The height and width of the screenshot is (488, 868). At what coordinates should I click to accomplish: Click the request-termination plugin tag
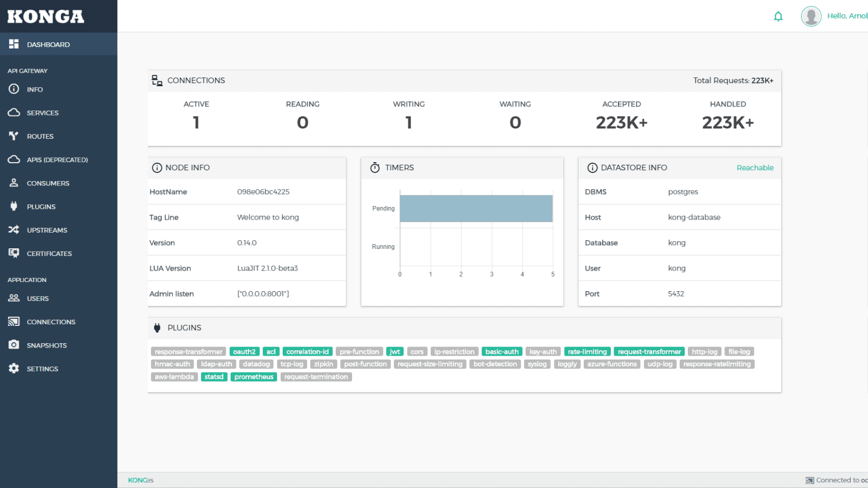[316, 376]
